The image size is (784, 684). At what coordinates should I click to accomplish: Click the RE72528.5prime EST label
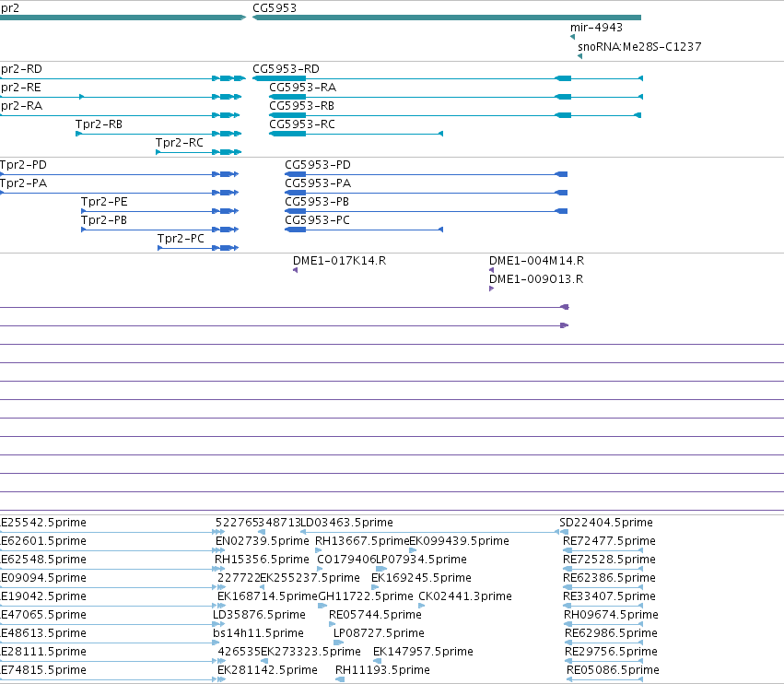point(609,560)
